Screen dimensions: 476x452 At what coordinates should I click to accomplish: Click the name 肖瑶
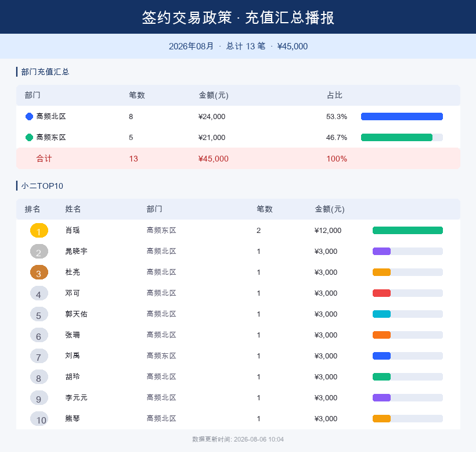(x=73, y=230)
